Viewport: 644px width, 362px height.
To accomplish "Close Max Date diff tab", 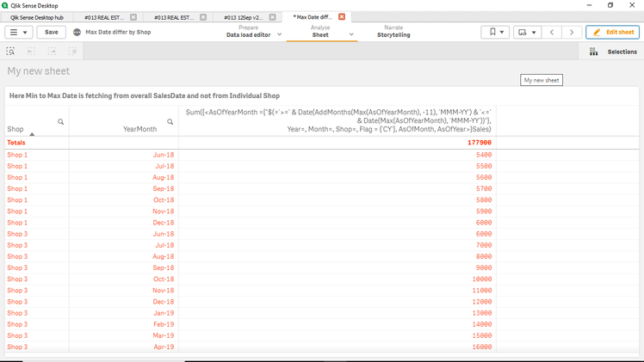I will pos(342,17).
